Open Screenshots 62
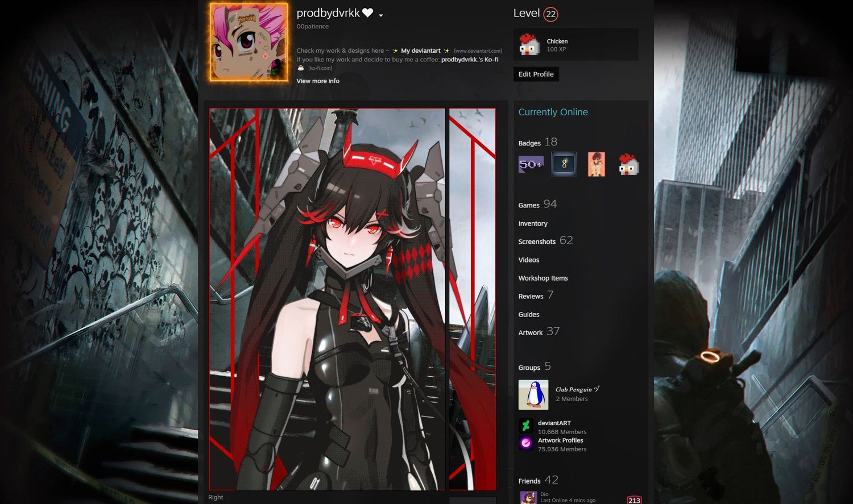The width and height of the screenshot is (853, 504). coord(545,241)
